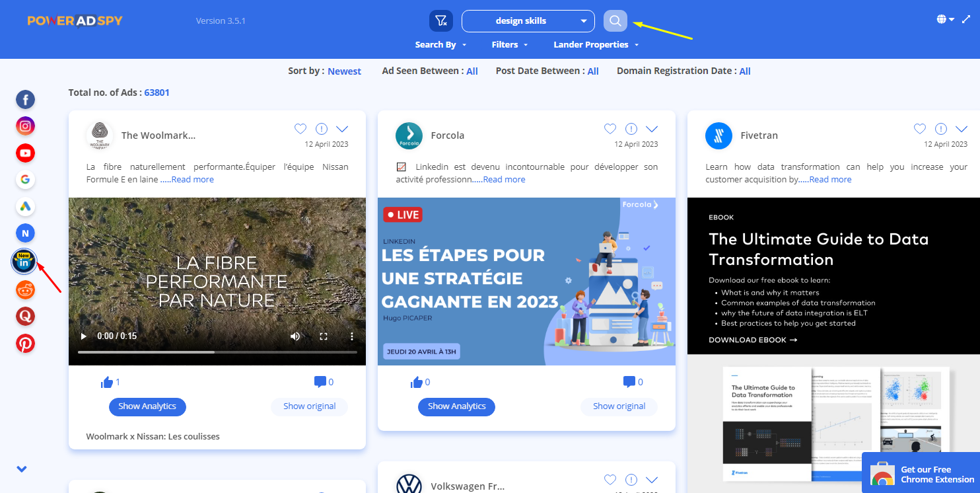
Task: Click Show original on Woolmark ad
Action: click(x=309, y=406)
